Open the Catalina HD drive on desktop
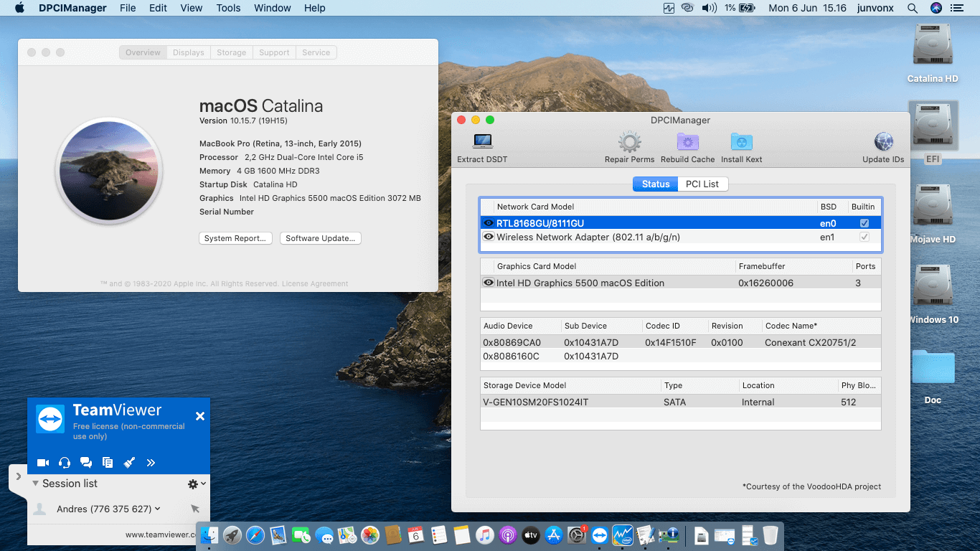The image size is (980, 551). coord(933,45)
